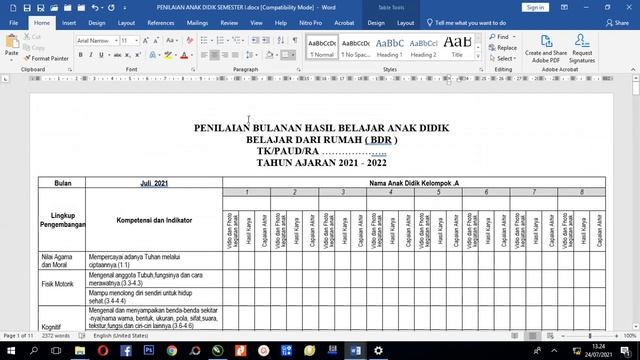
Task: Toggle Show/Hide paragraph marks
Action: point(295,40)
